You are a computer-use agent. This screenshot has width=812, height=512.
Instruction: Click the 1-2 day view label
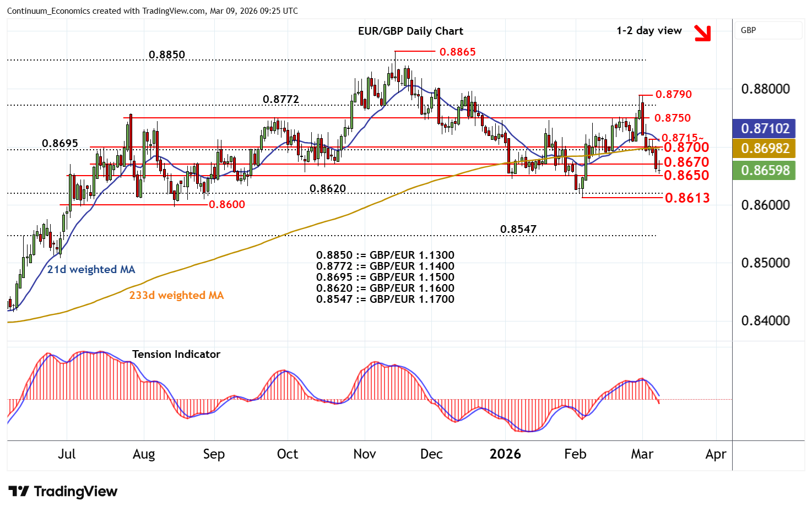coord(649,31)
